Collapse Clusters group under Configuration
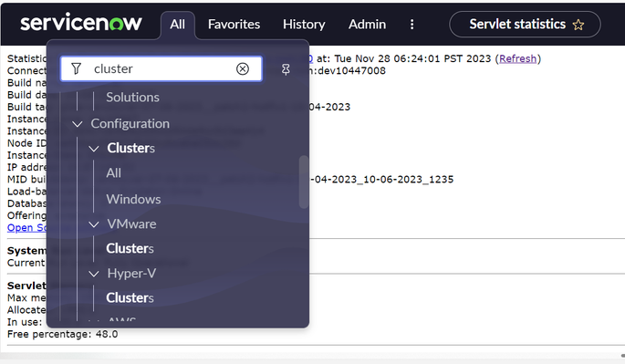 pyautogui.click(x=94, y=149)
